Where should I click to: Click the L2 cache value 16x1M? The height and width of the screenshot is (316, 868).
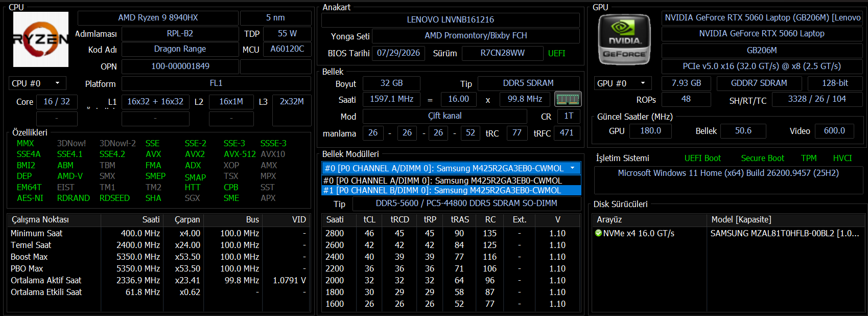coord(231,102)
